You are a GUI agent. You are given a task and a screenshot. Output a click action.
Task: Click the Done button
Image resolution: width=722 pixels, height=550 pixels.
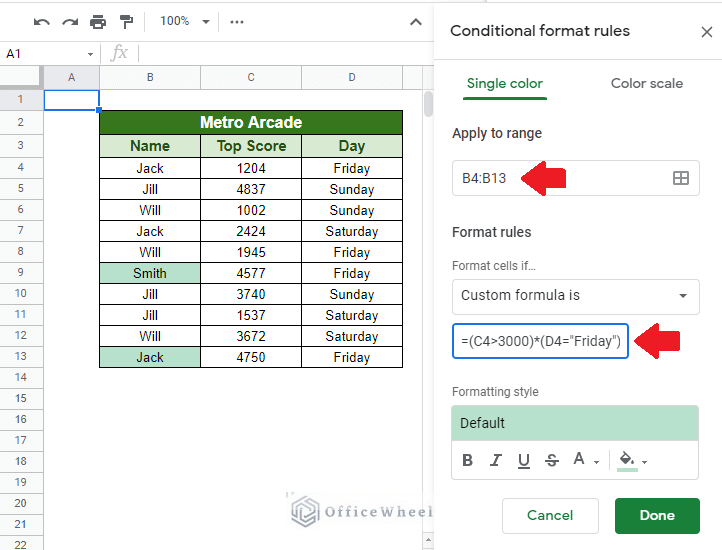pyautogui.click(x=657, y=515)
